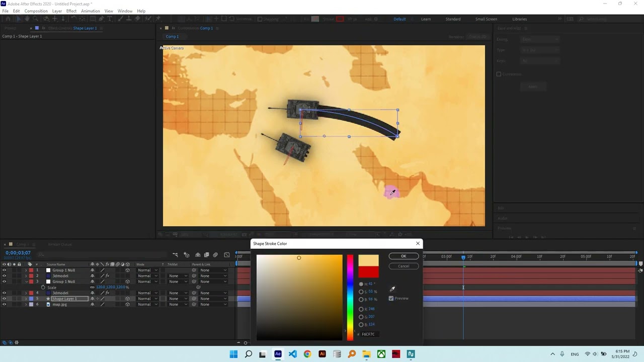Open the Windows Start menu
The height and width of the screenshot is (362, 644).
point(233,354)
